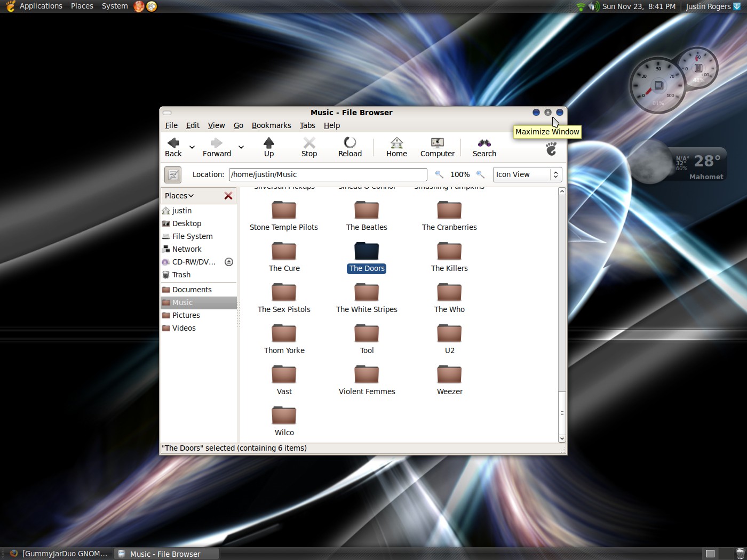Screen dimensions: 747x560
Task: Select The White Stripes folder
Action: [367, 298]
